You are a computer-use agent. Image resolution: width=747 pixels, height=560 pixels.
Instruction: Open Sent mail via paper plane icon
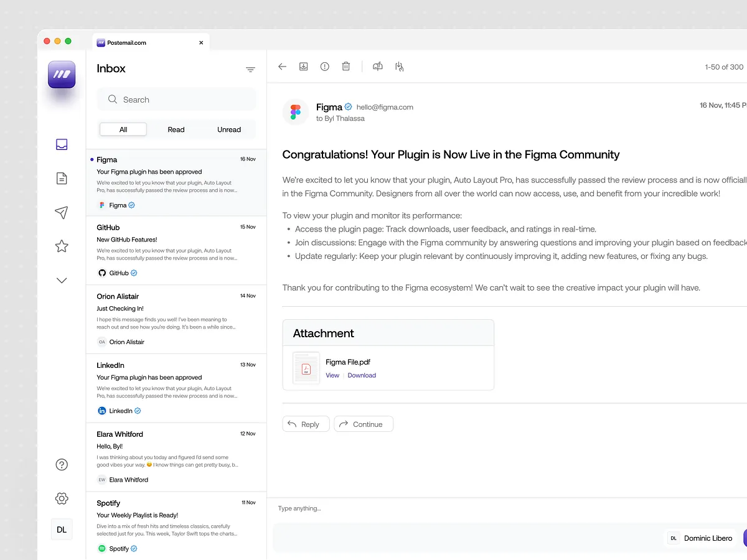(x=62, y=213)
